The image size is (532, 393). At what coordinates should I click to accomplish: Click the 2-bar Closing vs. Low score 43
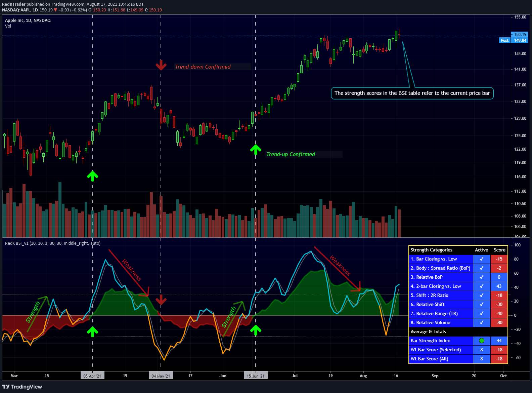(x=499, y=286)
